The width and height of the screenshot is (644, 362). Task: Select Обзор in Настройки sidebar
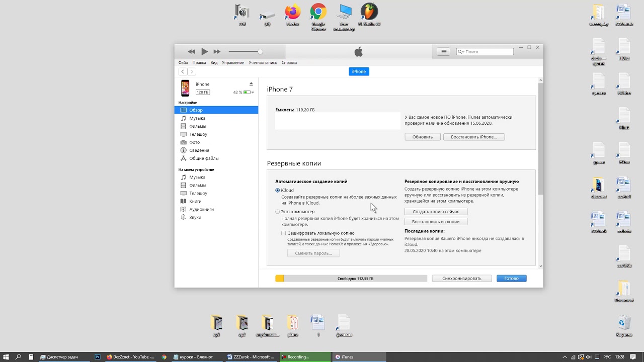click(x=216, y=110)
